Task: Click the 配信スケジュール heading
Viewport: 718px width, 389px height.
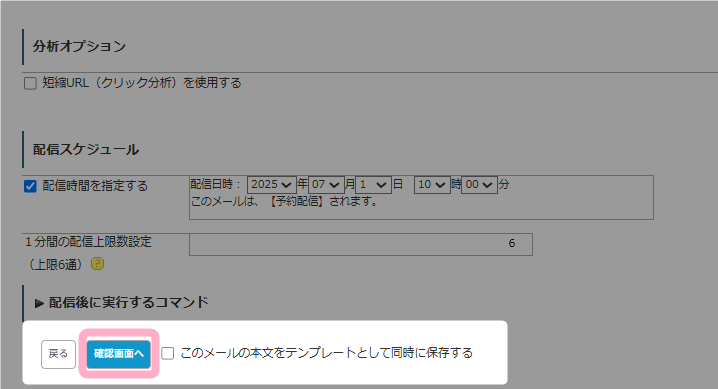Action: [x=86, y=150]
